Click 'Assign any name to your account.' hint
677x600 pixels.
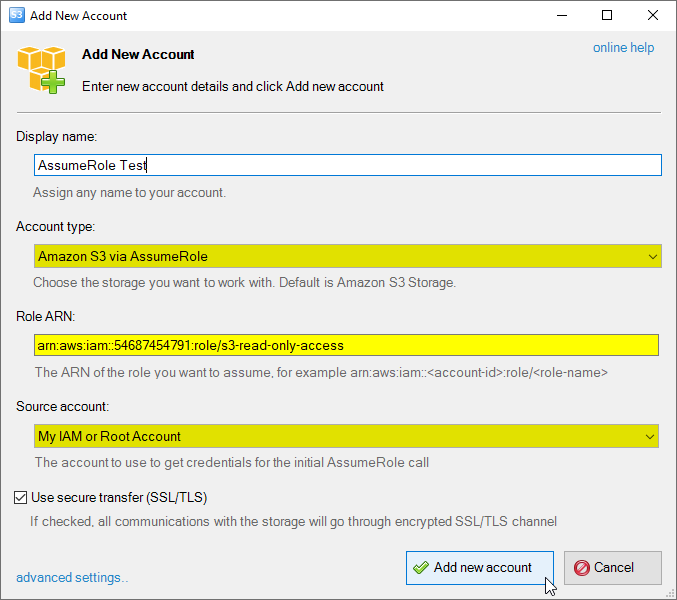click(130, 192)
